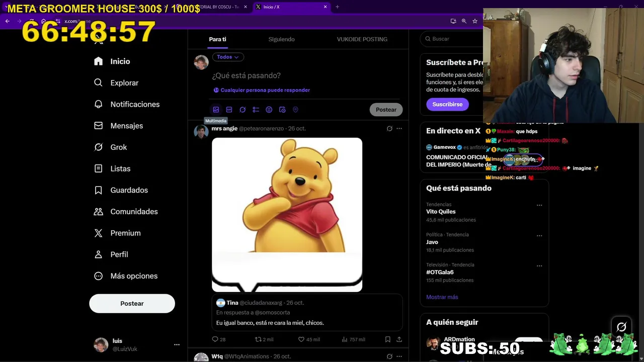Change who can reply setting

(262, 90)
